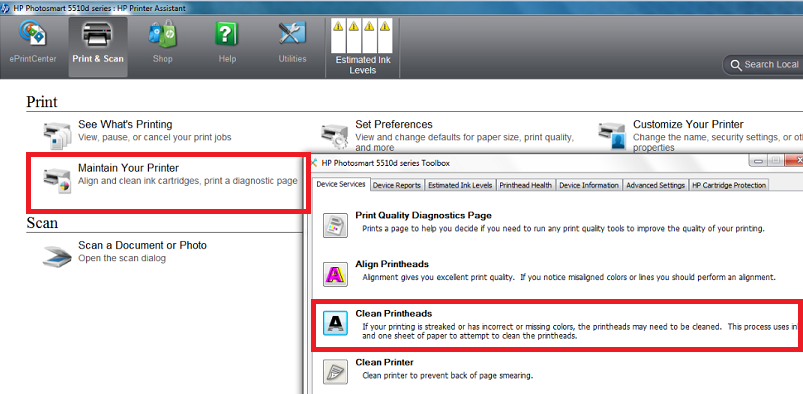Open the Set Preferences link
The height and width of the screenshot is (394, 803).
click(x=394, y=125)
